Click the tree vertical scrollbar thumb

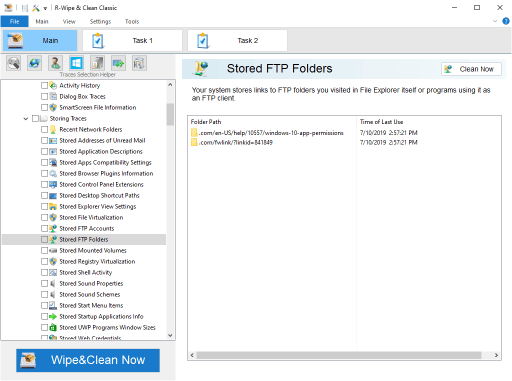[170, 114]
